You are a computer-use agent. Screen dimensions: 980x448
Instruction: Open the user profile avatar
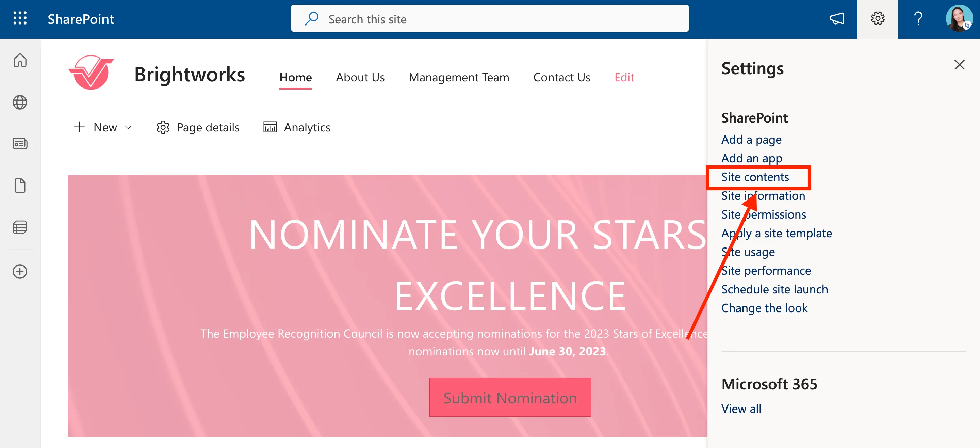(959, 18)
